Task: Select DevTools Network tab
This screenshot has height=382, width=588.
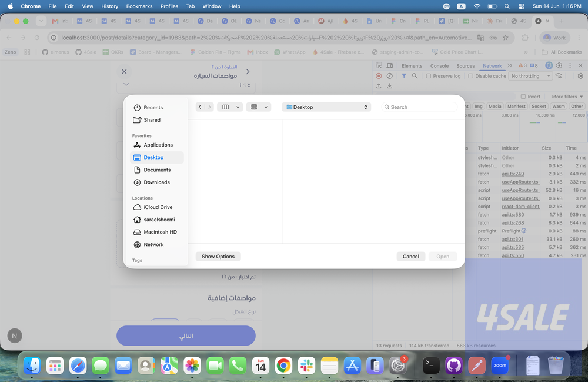Action: [x=492, y=66]
